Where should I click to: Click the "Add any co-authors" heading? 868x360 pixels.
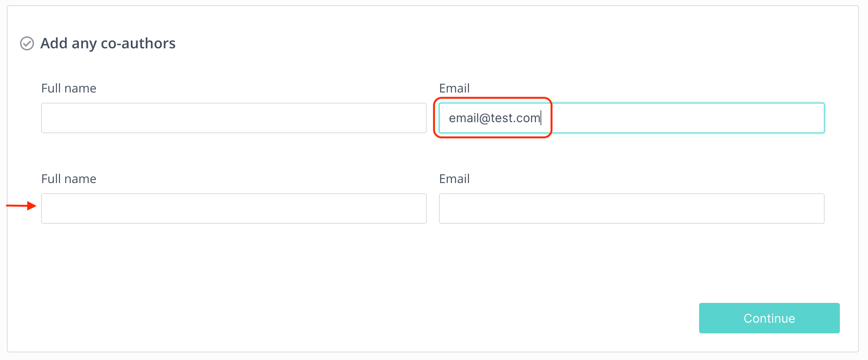pos(108,43)
